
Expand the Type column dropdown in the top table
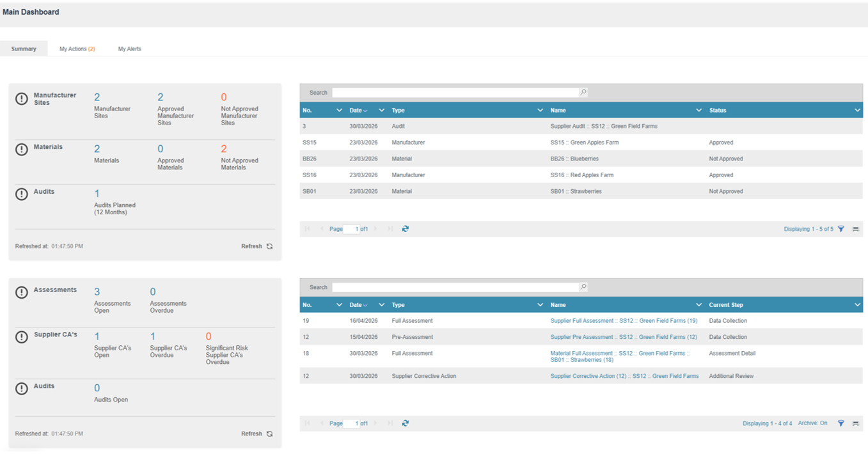pos(541,111)
